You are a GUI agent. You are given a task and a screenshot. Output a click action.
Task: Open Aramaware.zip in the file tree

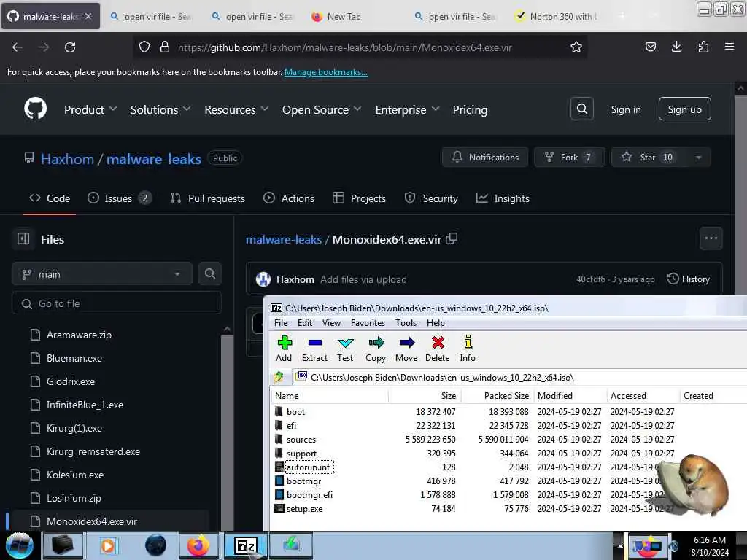79,335
